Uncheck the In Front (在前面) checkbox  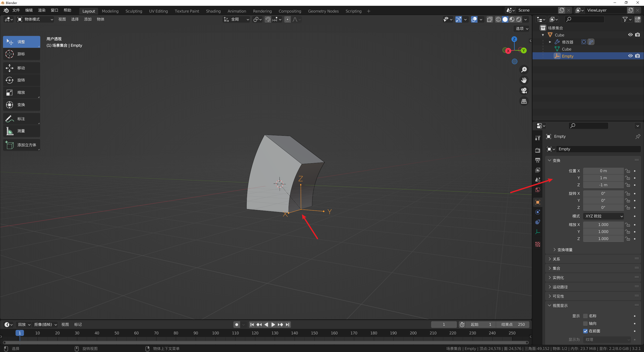585,331
